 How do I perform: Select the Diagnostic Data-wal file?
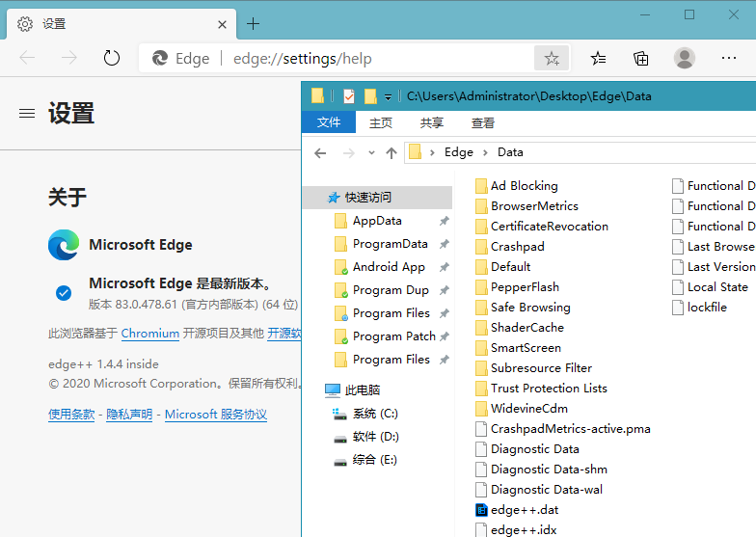click(538, 490)
